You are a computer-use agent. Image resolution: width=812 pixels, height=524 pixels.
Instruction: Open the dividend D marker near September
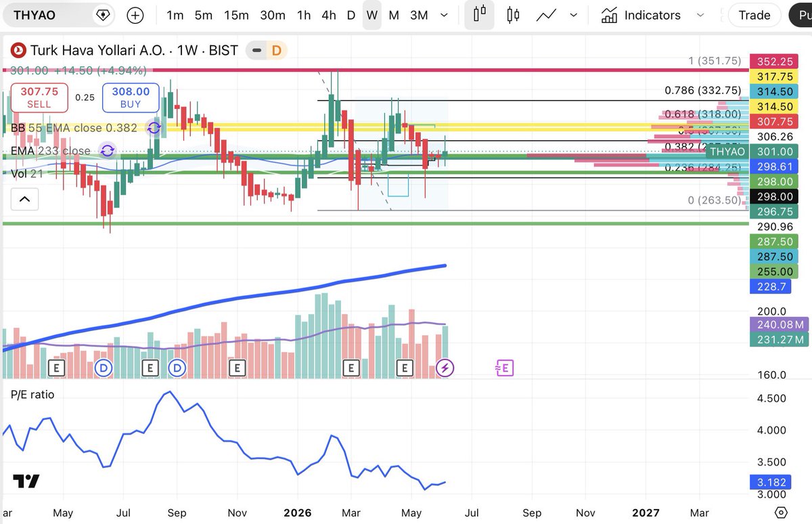(177, 368)
